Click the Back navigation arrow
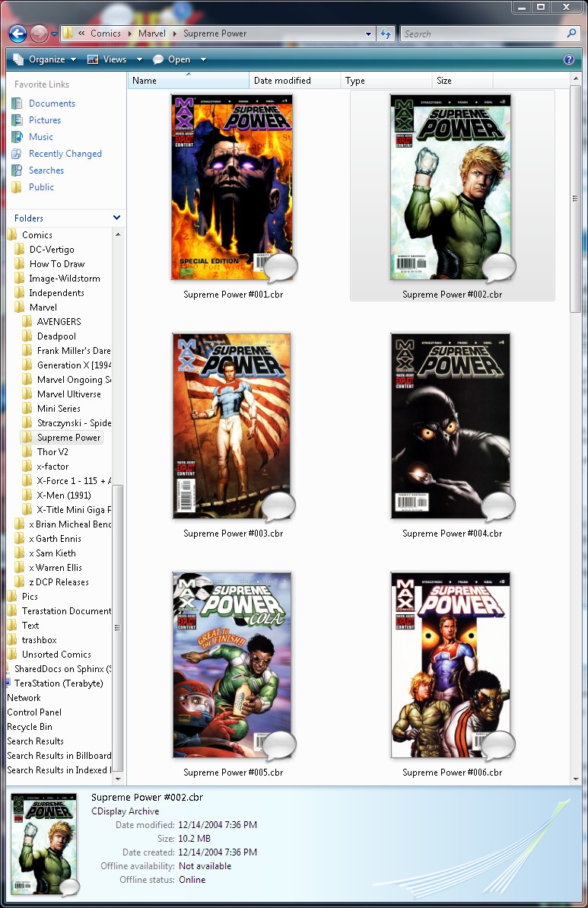The height and width of the screenshot is (908, 588). [18, 33]
